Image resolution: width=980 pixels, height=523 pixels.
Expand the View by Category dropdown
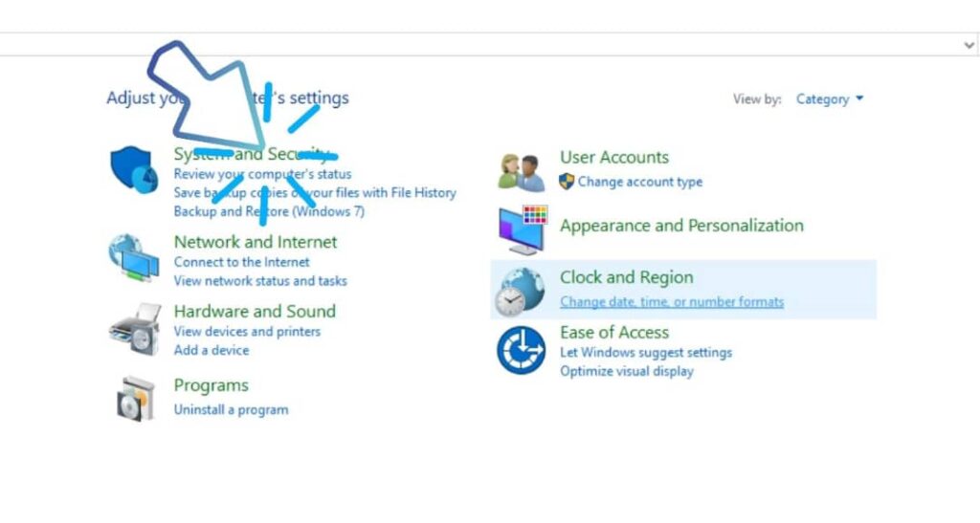pyautogui.click(x=829, y=98)
